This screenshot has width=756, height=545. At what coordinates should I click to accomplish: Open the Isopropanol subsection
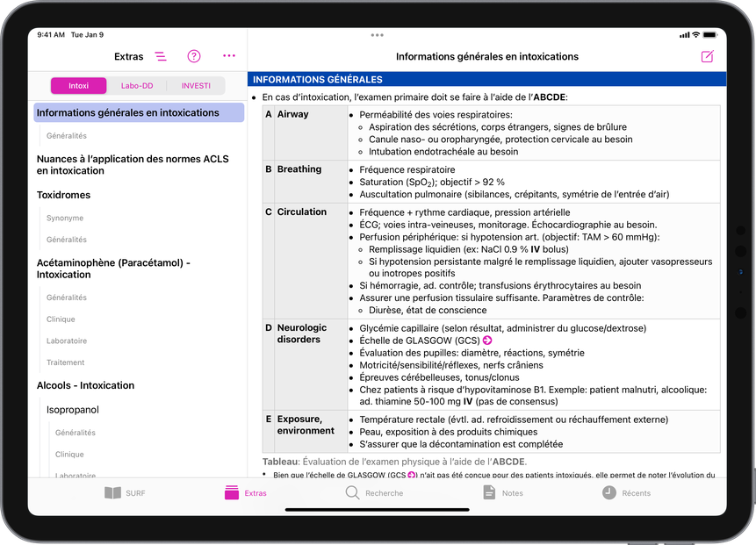pos(73,410)
